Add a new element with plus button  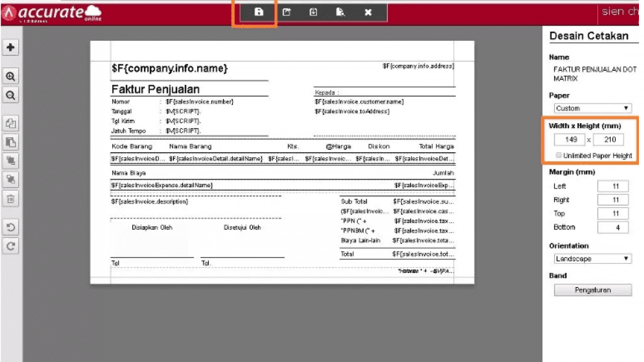[x=11, y=47]
